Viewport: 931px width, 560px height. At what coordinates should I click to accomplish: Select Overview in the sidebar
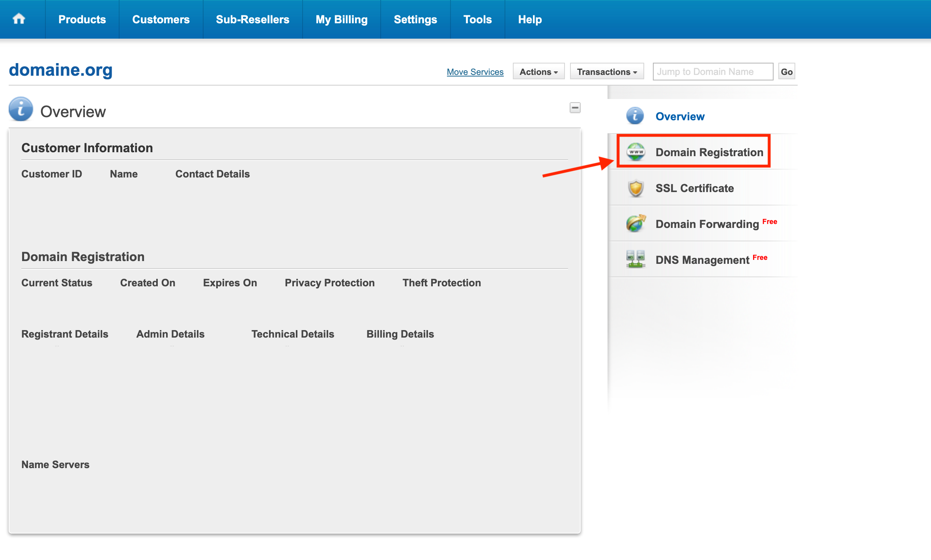tap(680, 116)
